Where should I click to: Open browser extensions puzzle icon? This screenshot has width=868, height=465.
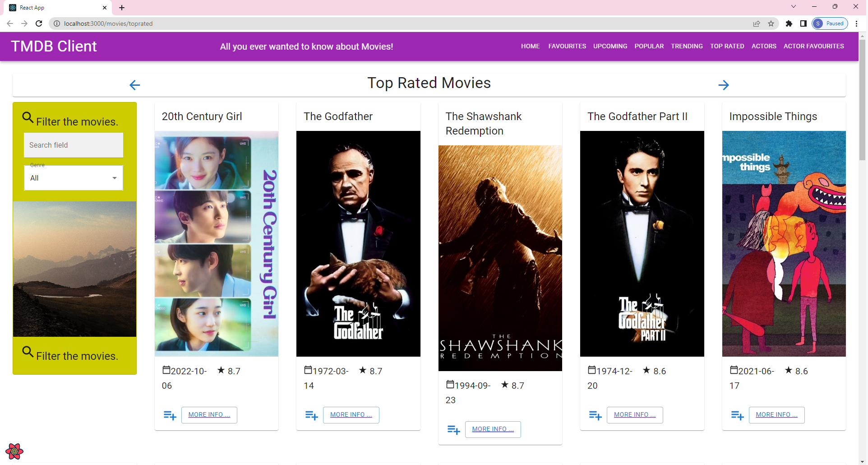(789, 23)
